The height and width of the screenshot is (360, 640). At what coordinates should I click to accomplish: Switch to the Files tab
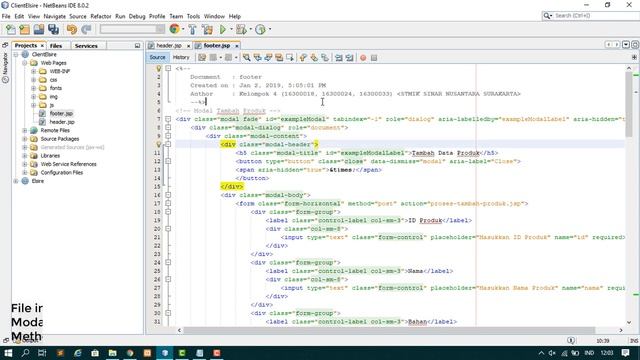click(56, 46)
